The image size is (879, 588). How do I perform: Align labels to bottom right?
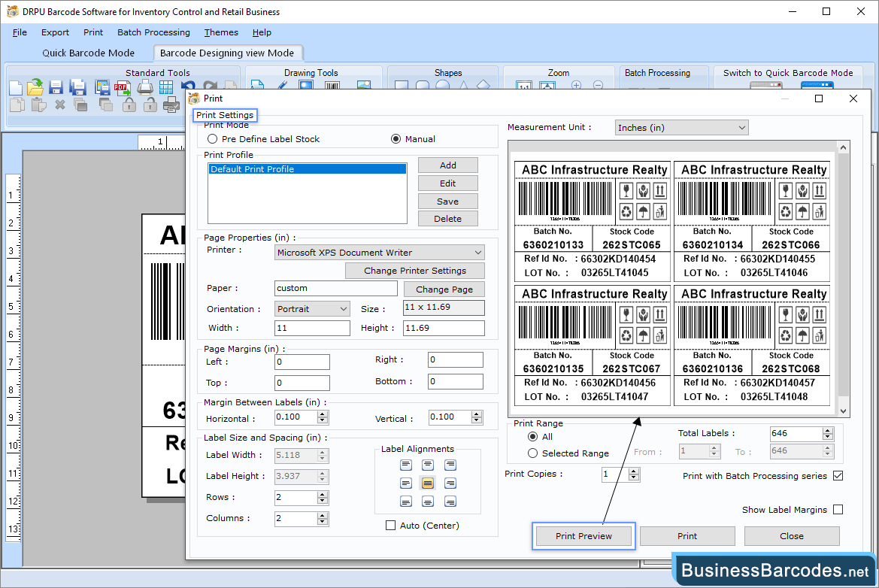450,502
